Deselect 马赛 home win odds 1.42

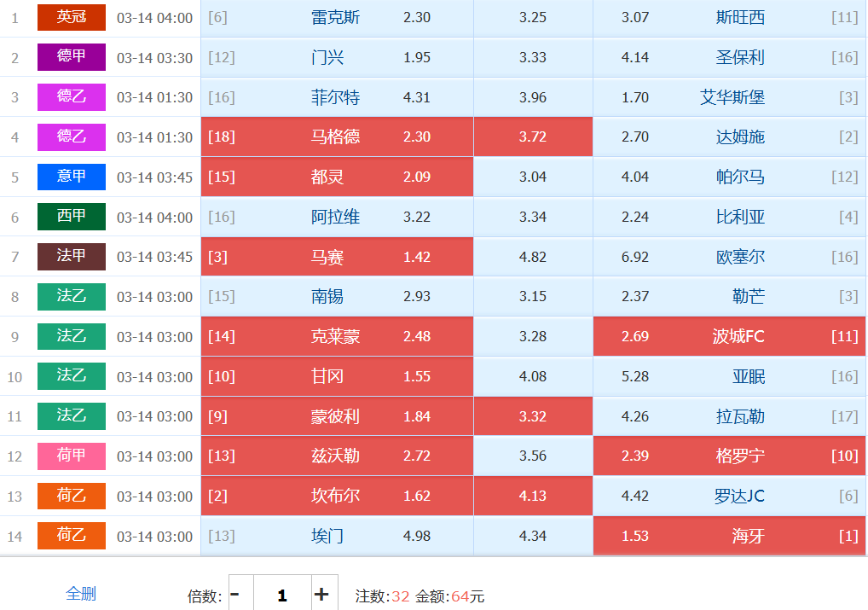(337, 257)
